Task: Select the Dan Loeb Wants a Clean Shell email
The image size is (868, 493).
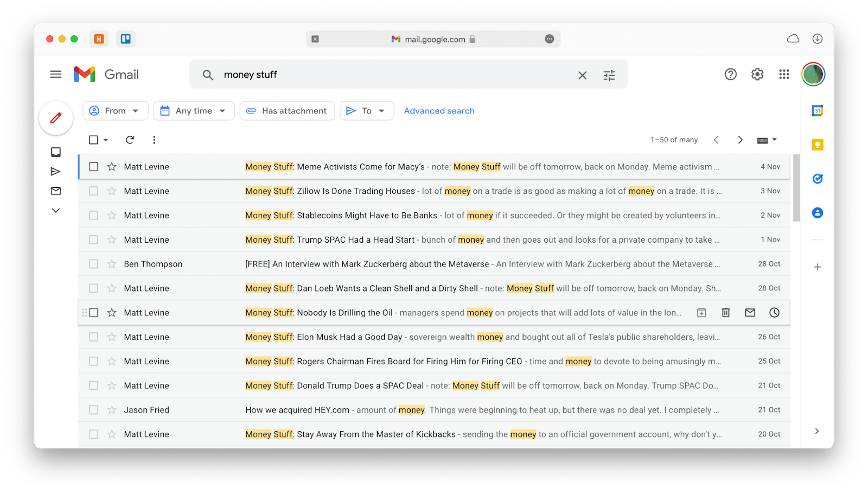Action: [x=93, y=288]
